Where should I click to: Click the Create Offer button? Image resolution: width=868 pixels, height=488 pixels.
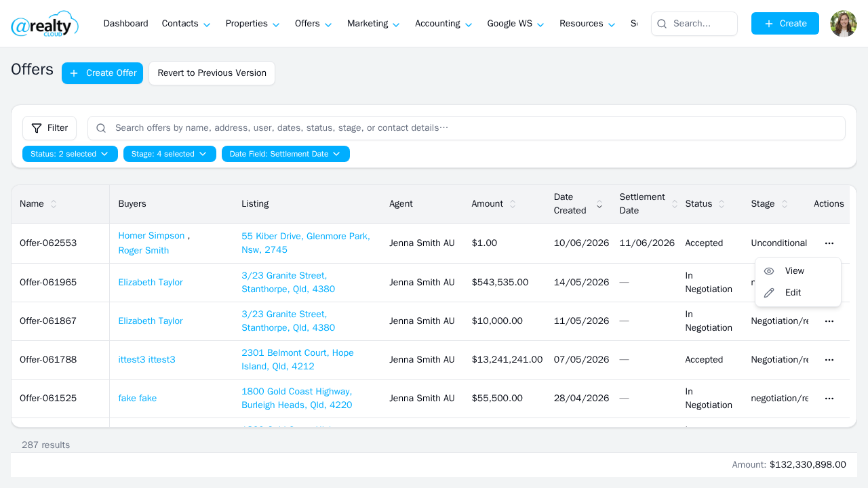(x=102, y=73)
